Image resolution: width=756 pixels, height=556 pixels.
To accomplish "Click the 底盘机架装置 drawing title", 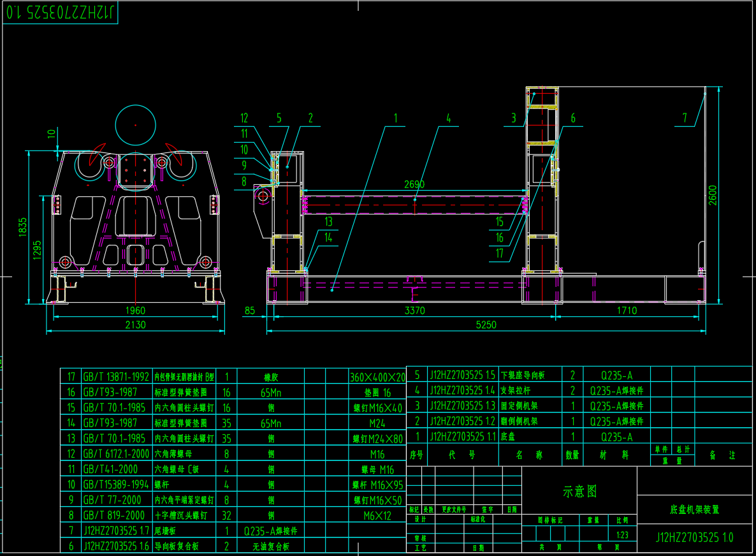I will pyautogui.click(x=694, y=509).
